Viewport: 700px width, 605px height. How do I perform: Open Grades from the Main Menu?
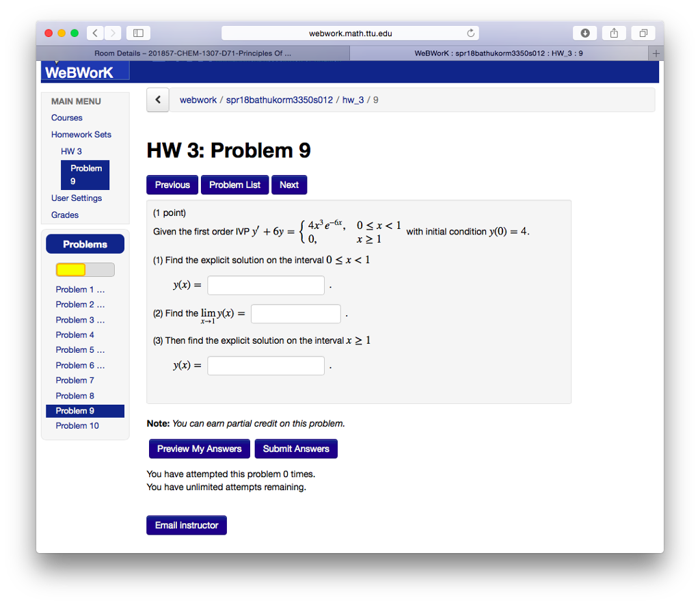pyautogui.click(x=64, y=215)
